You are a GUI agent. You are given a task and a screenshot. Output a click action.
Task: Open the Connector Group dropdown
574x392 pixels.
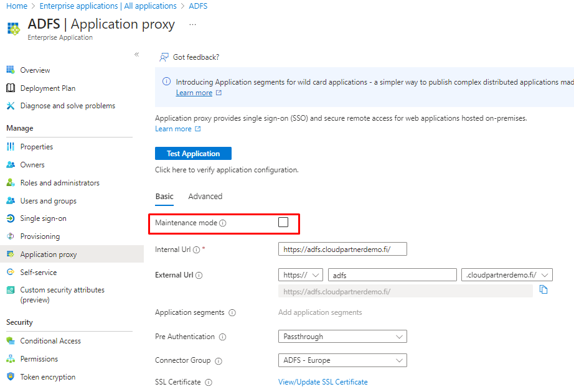coord(342,360)
